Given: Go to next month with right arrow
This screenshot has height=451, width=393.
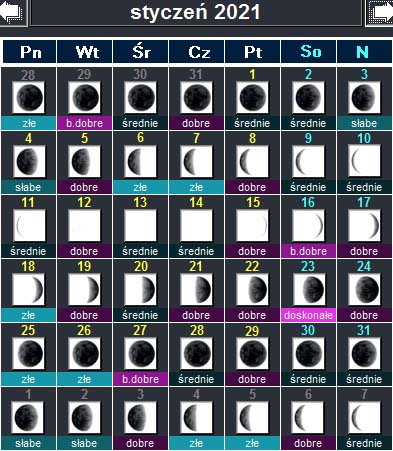Looking at the screenshot, I should tap(380, 13).
